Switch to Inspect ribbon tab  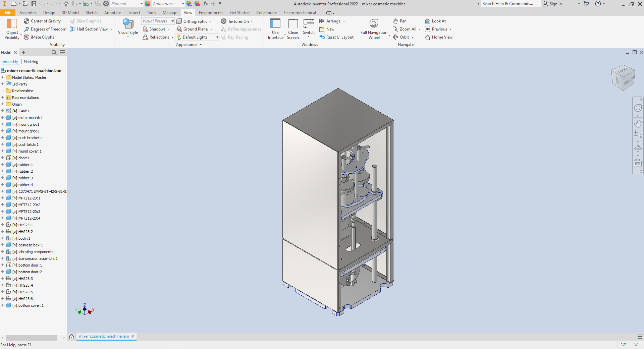[x=134, y=13]
